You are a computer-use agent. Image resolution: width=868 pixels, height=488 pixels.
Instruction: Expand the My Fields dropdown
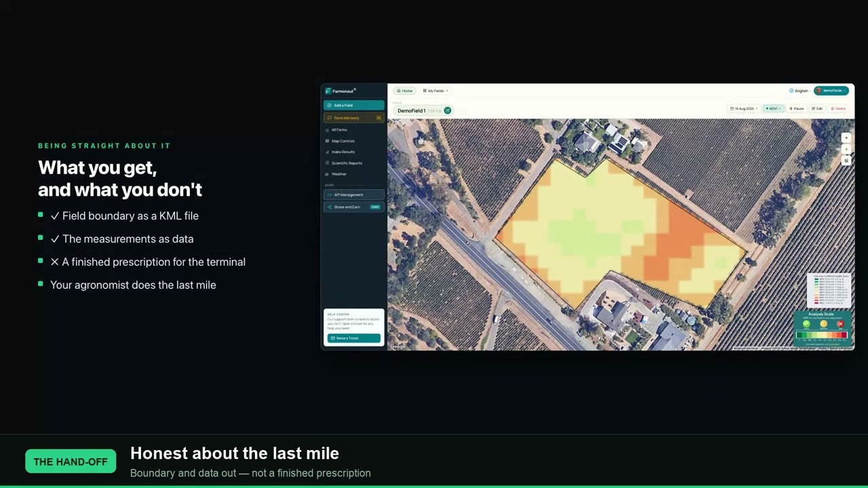(435, 91)
